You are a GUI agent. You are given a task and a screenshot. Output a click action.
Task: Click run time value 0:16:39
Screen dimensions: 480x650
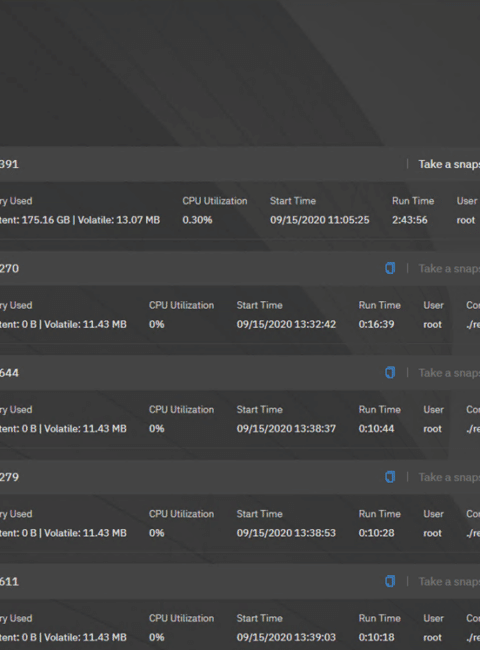[376, 324]
